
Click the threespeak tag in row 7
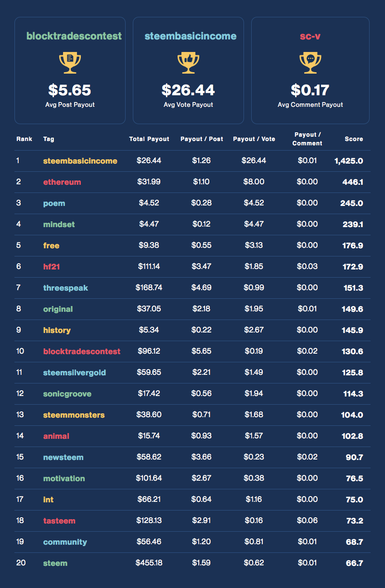(65, 288)
